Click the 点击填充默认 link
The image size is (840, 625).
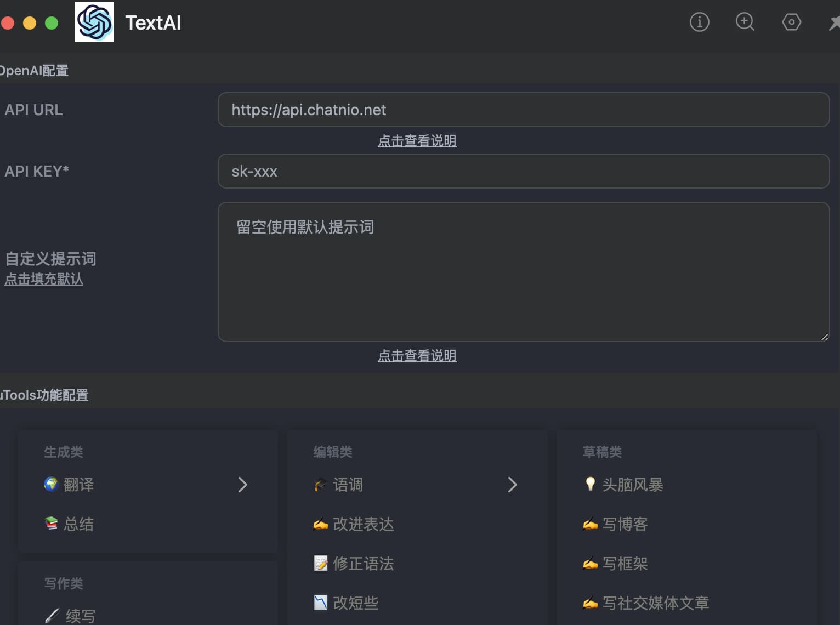44,279
